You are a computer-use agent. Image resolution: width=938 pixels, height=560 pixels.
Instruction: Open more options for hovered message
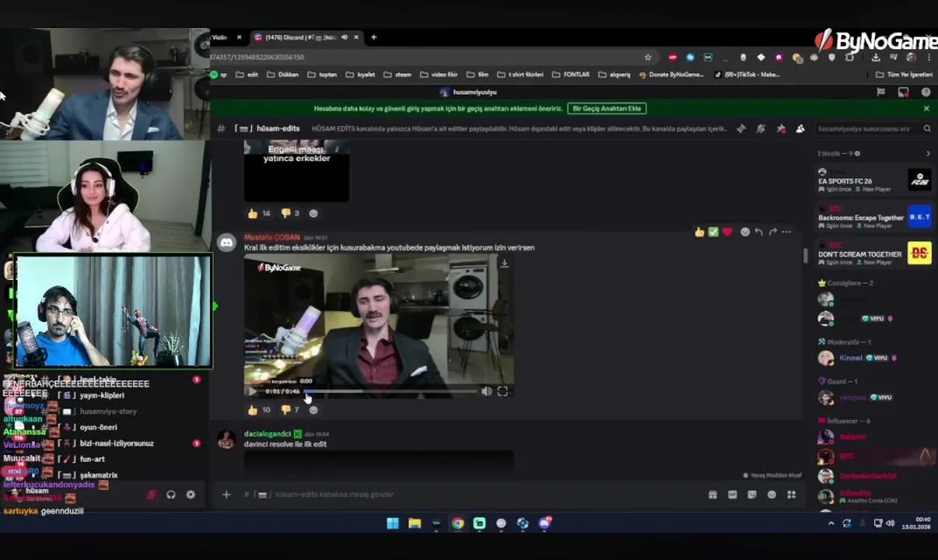tap(786, 232)
